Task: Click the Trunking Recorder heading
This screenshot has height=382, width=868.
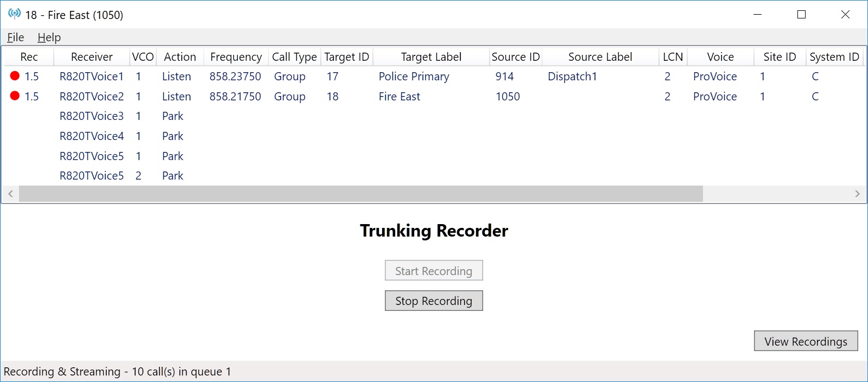Action: (x=434, y=231)
